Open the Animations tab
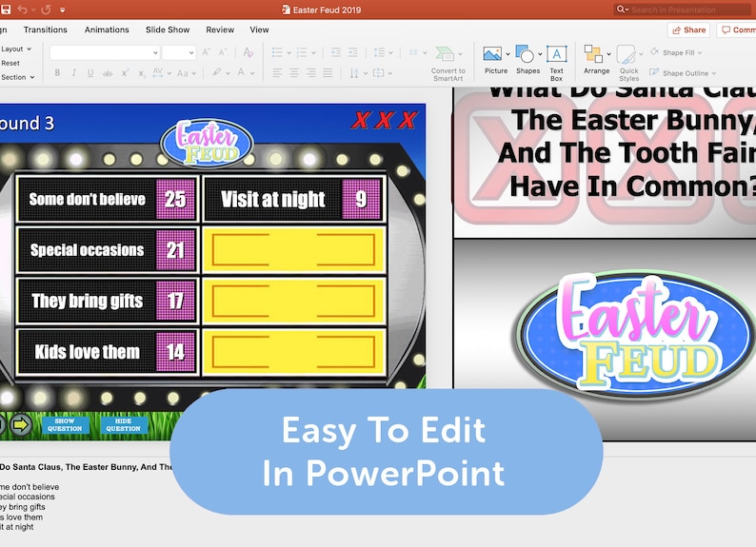 [x=107, y=29]
